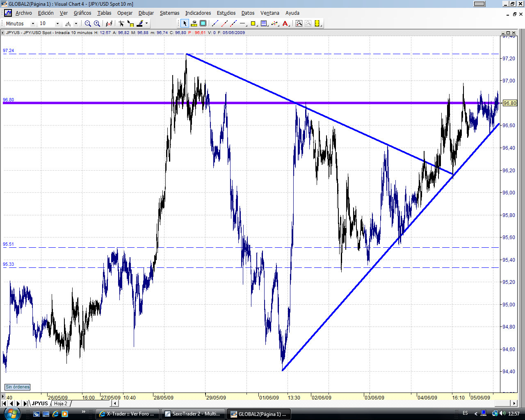This screenshot has width=525, height=420.
Task: Open the Sistemas menu
Action: coord(169,13)
